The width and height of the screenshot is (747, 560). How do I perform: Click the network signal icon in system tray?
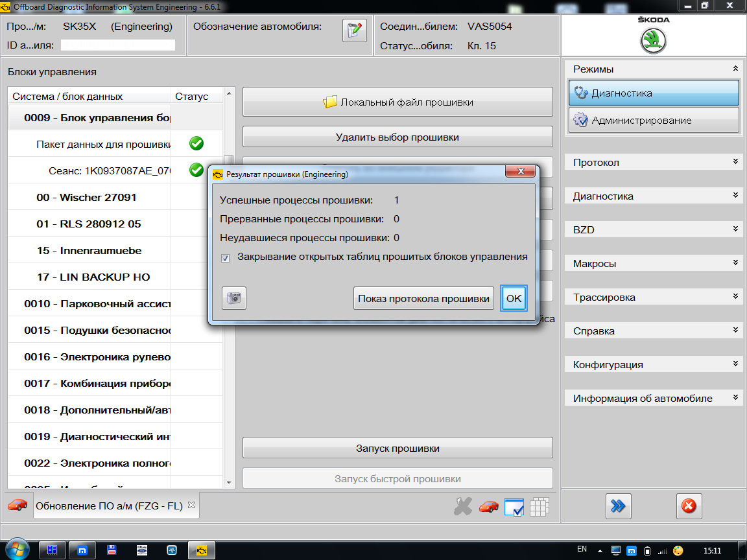click(662, 551)
